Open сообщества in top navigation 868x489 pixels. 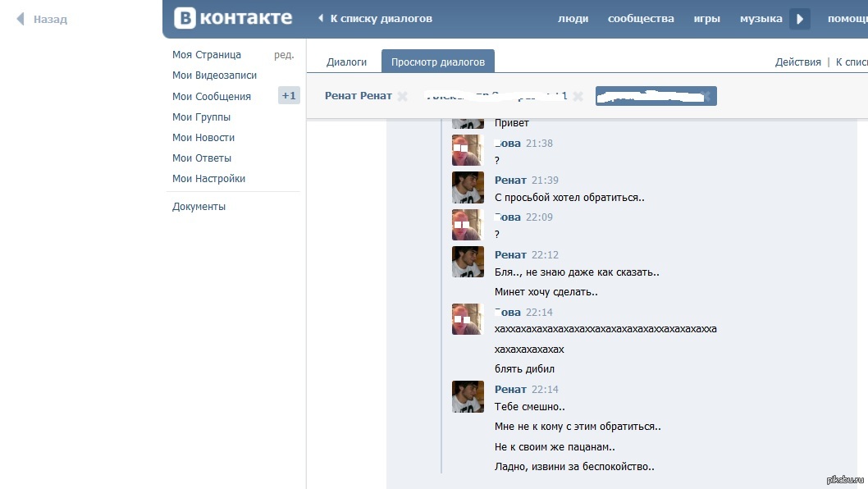(641, 19)
